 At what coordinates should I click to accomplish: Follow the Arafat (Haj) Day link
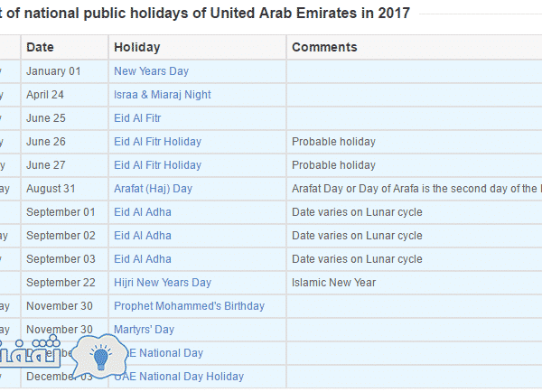(x=153, y=189)
